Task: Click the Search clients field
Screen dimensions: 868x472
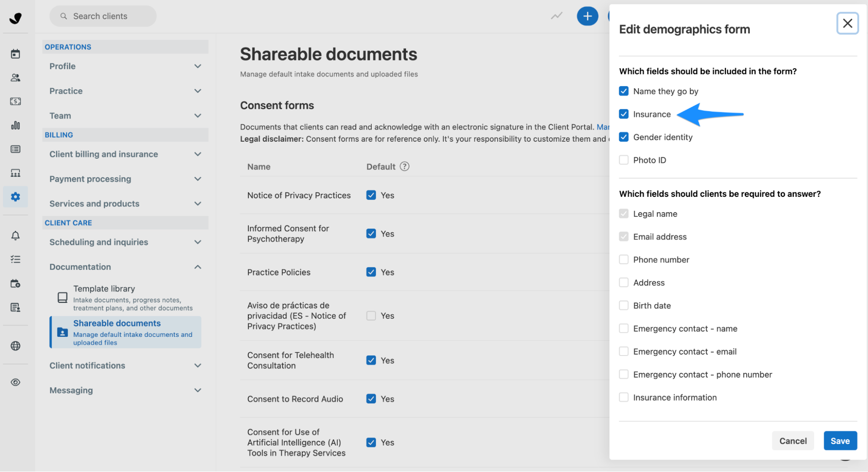Action: 103,16
